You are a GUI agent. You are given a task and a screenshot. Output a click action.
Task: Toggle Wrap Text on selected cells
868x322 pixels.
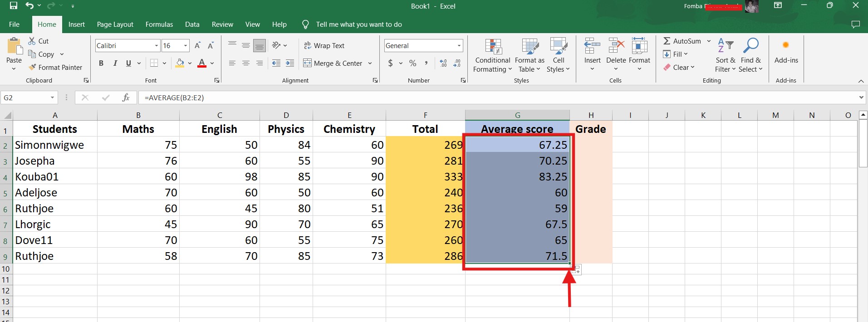click(324, 45)
